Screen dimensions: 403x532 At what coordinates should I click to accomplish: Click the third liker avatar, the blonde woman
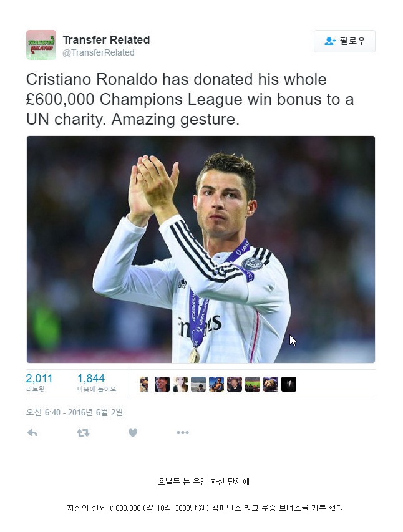click(180, 384)
